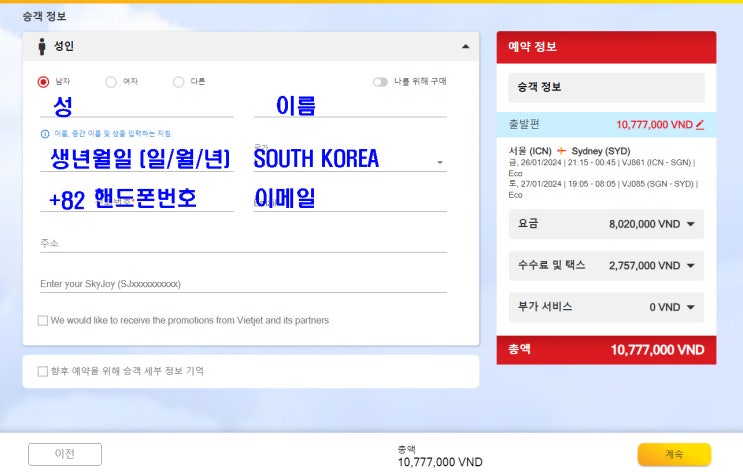The height and width of the screenshot is (472, 743).
Task: Click the 예약 정보 header
Action: point(606,47)
